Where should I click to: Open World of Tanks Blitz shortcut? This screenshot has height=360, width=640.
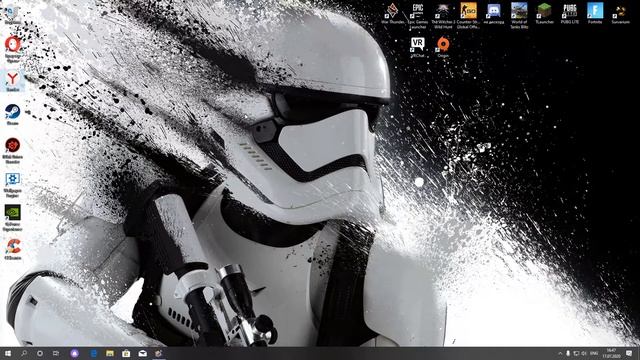(x=519, y=16)
